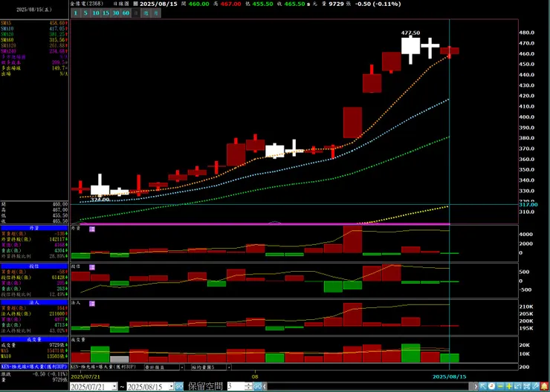Select the monthly (月) chart timeframe
Viewport: 550px width, 392px height.
[x=156, y=13]
